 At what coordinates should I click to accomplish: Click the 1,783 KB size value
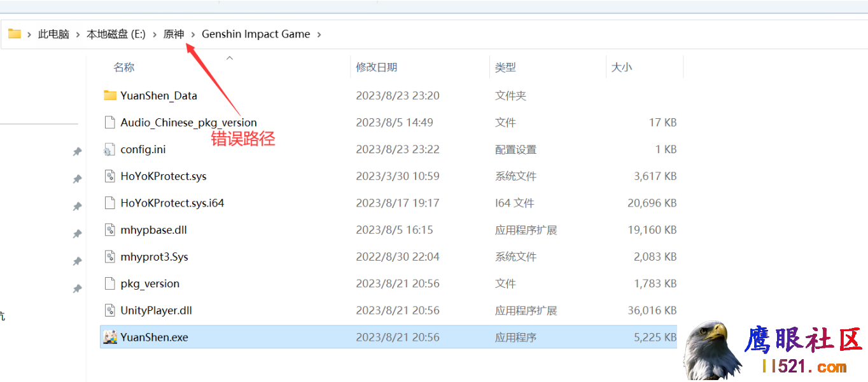click(x=655, y=283)
